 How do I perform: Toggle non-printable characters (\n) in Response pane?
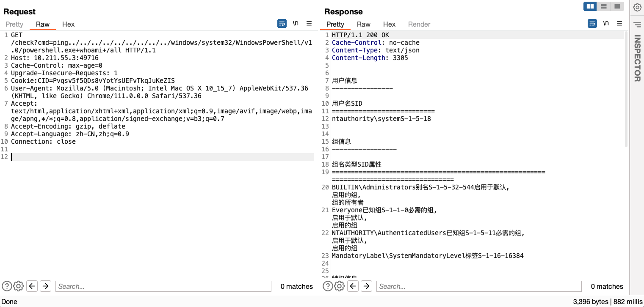coord(606,24)
